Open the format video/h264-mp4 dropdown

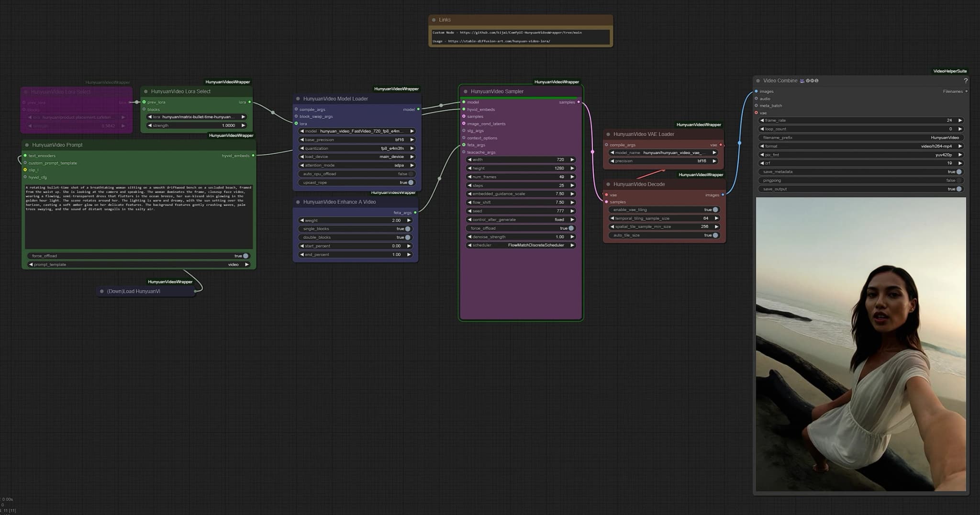861,146
